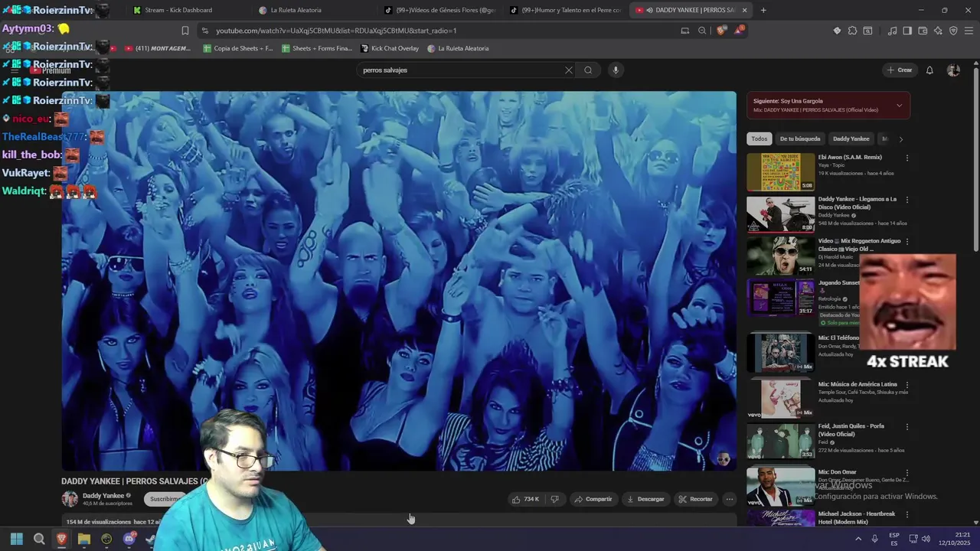Screen dimensions: 980x551
Task: Open La Ruleta Aleatoria bookmark
Action: pos(458,48)
